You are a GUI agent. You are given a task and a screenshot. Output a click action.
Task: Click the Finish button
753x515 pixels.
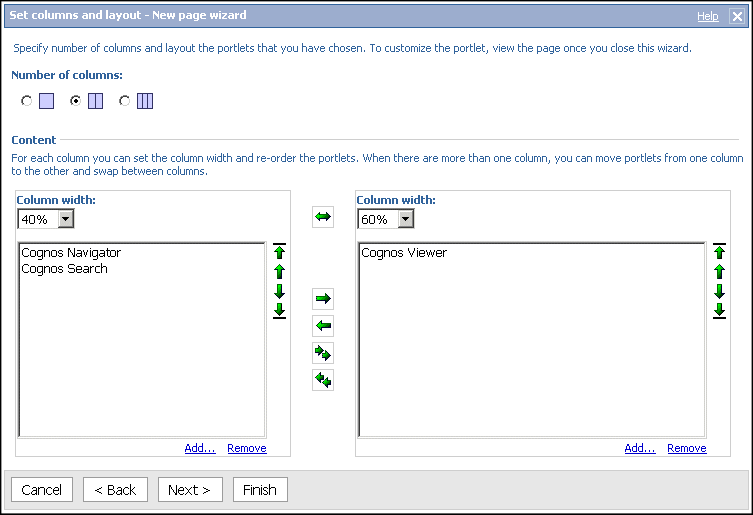click(x=260, y=490)
